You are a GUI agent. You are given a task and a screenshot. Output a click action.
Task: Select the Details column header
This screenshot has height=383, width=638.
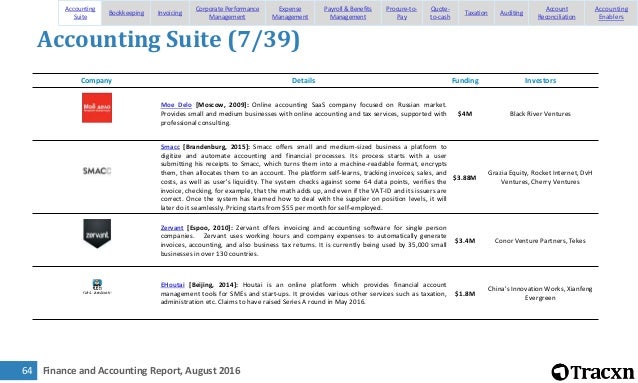(x=303, y=81)
